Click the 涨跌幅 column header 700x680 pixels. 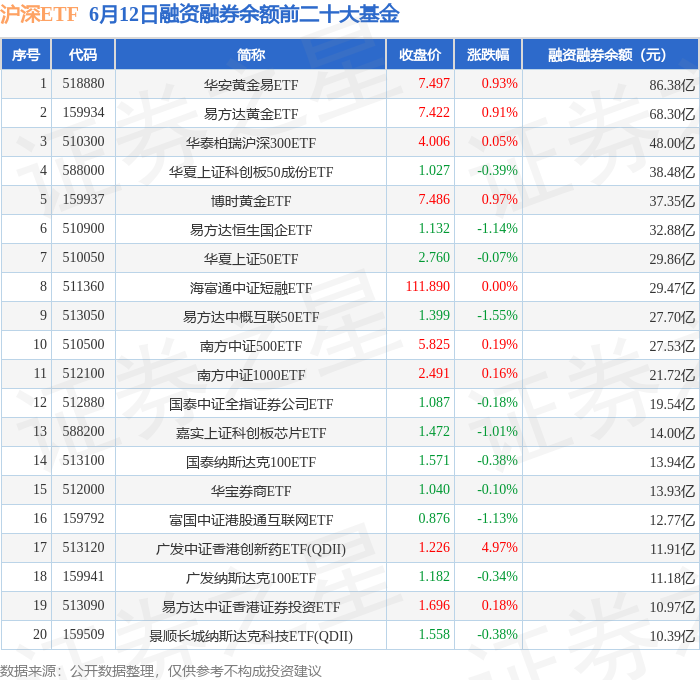tap(488, 54)
